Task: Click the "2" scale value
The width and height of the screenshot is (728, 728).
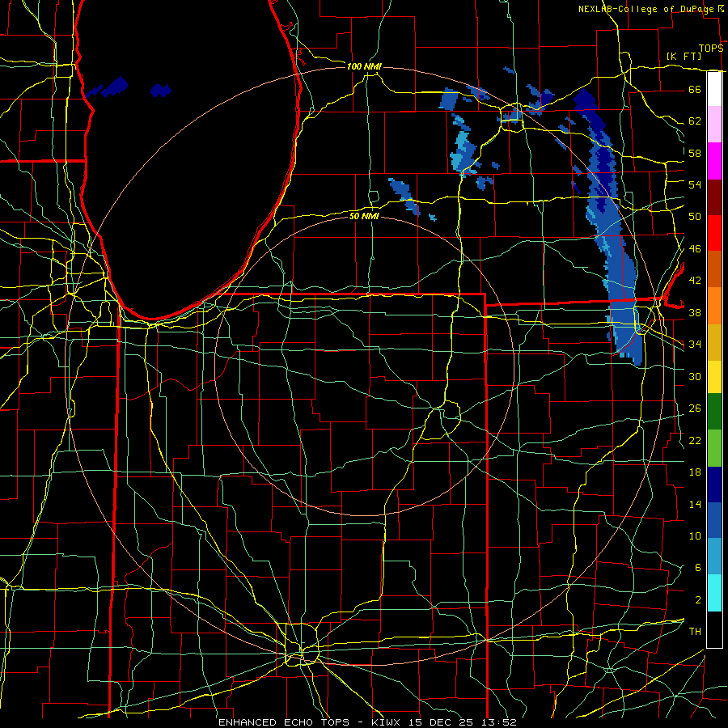Action: coord(697,599)
